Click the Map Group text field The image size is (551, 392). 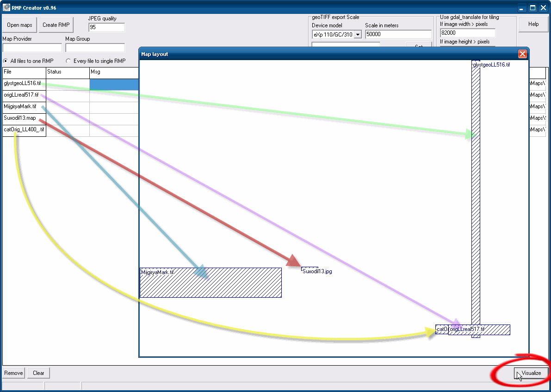point(95,48)
